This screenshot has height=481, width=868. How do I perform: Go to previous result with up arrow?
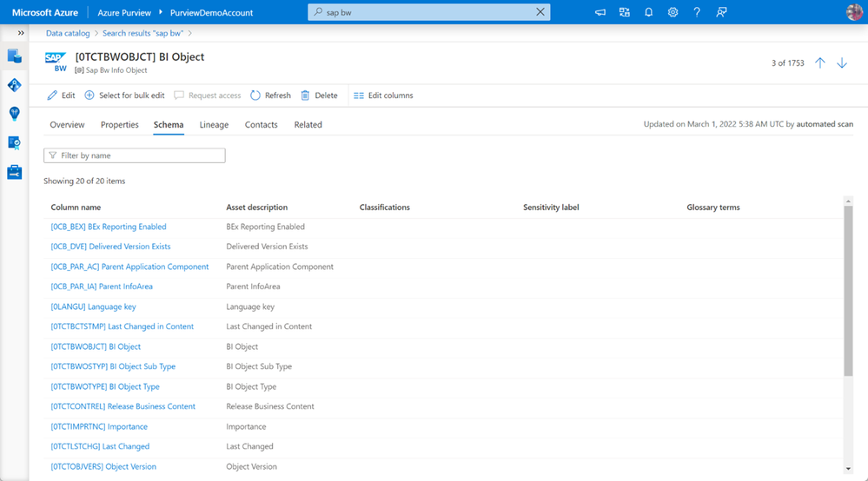(x=820, y=63)
